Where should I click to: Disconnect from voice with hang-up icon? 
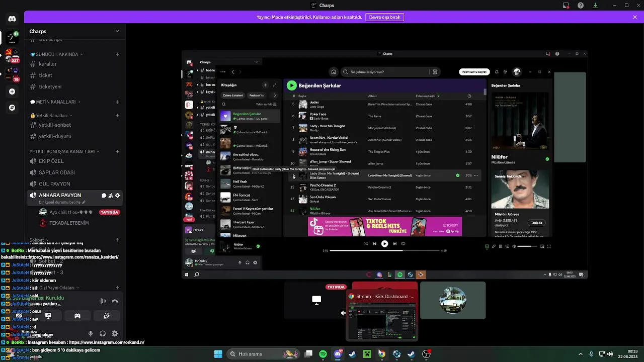point(115,301)
